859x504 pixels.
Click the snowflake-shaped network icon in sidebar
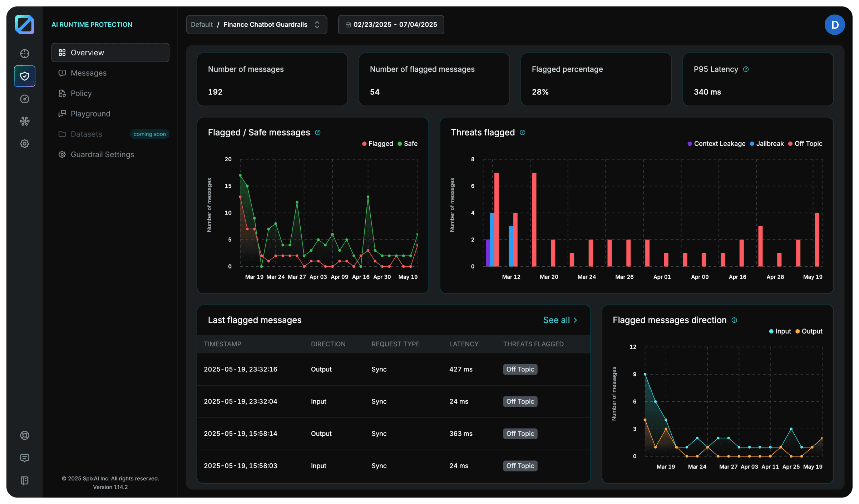[25, 121]
